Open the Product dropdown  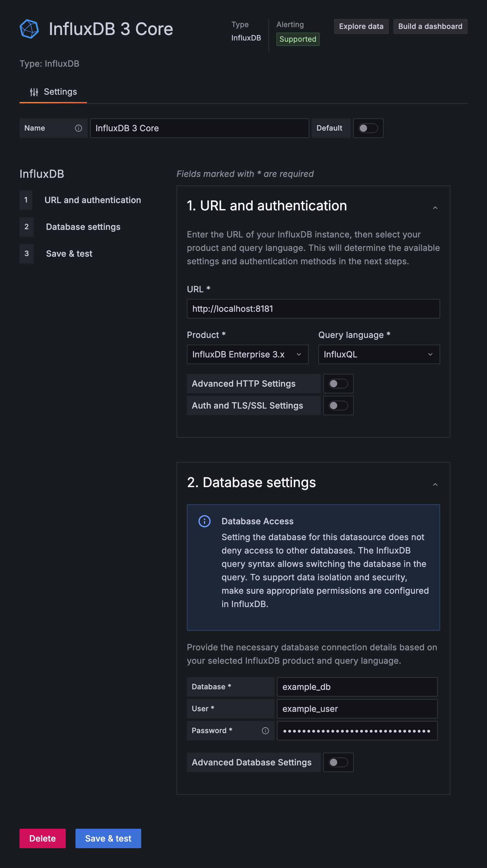247,354
